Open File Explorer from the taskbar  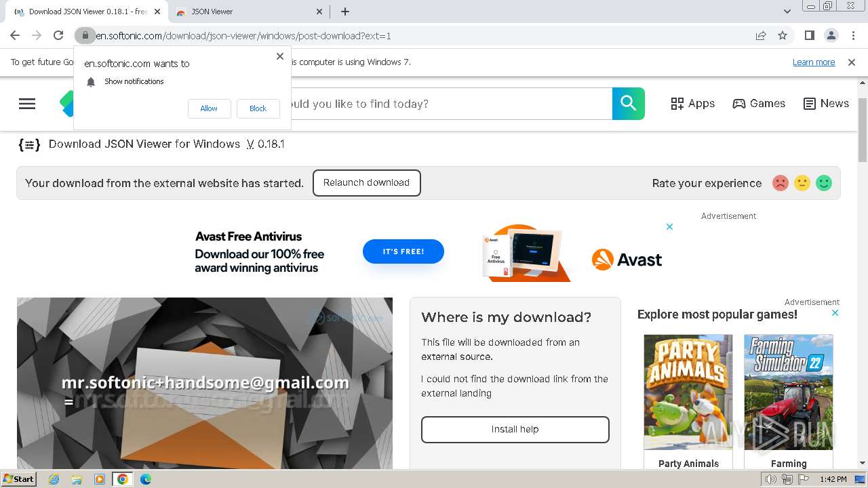point(77,479)
